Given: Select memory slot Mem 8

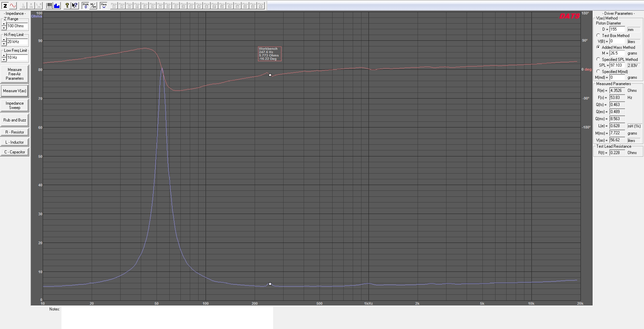Looking at the screenshot, I should click(x=168, y=5).
